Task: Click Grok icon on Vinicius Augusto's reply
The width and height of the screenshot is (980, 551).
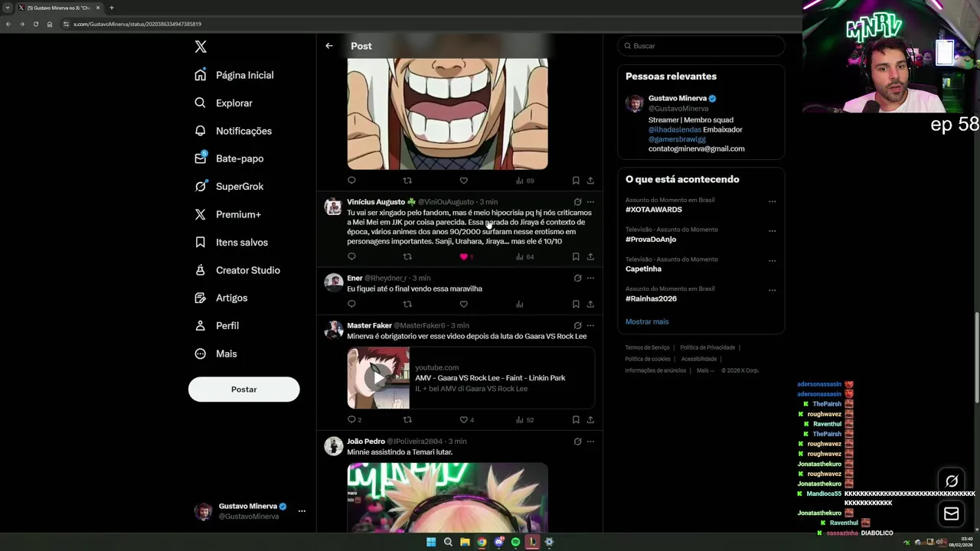Action: [x=577, y=202]
